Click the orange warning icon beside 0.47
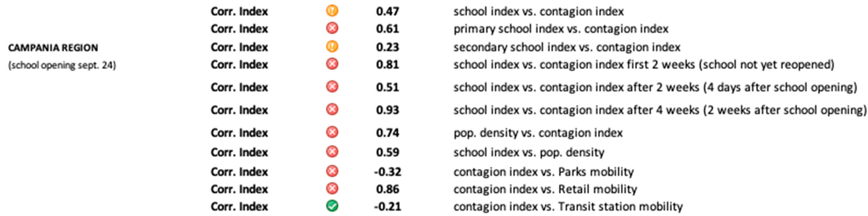 tap(332, 11)
